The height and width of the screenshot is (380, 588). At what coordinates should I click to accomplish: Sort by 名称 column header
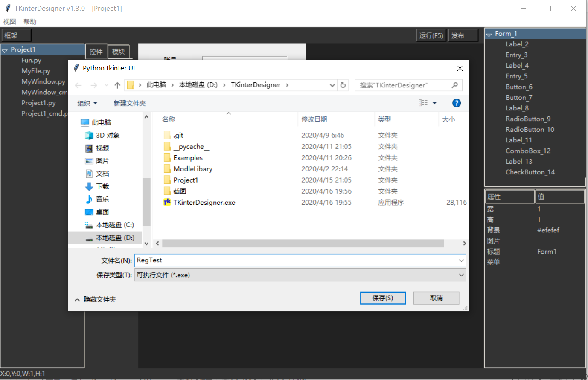[169, 119]
